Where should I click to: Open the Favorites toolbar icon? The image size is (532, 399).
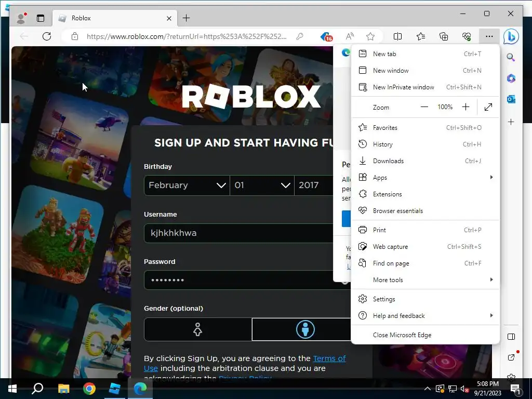click(421, 36)
